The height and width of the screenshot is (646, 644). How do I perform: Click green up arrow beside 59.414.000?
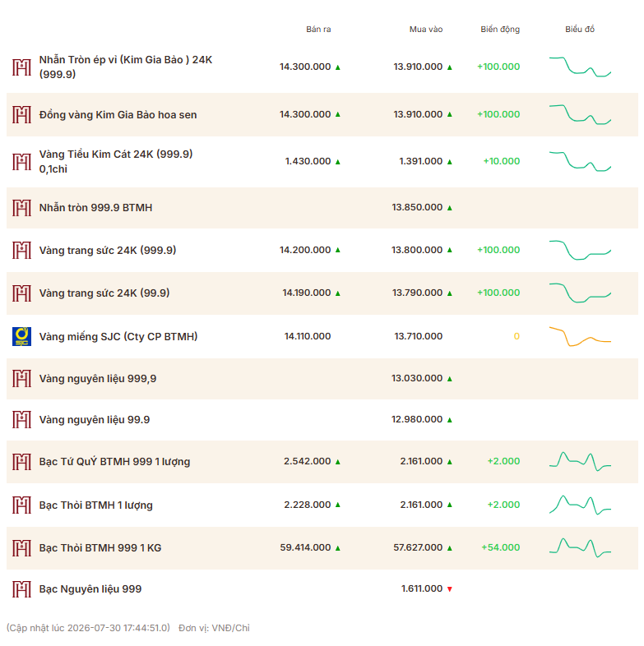338,548
